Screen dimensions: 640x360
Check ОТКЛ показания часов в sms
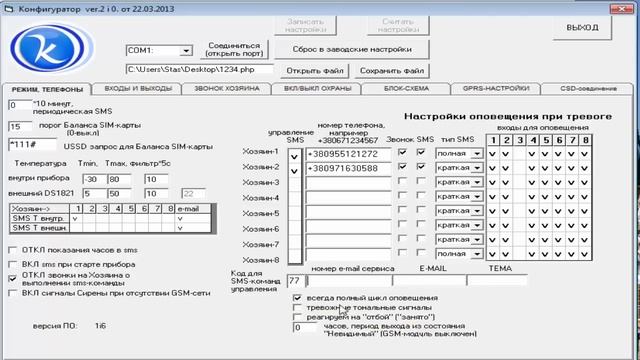[x=13, y=250]
